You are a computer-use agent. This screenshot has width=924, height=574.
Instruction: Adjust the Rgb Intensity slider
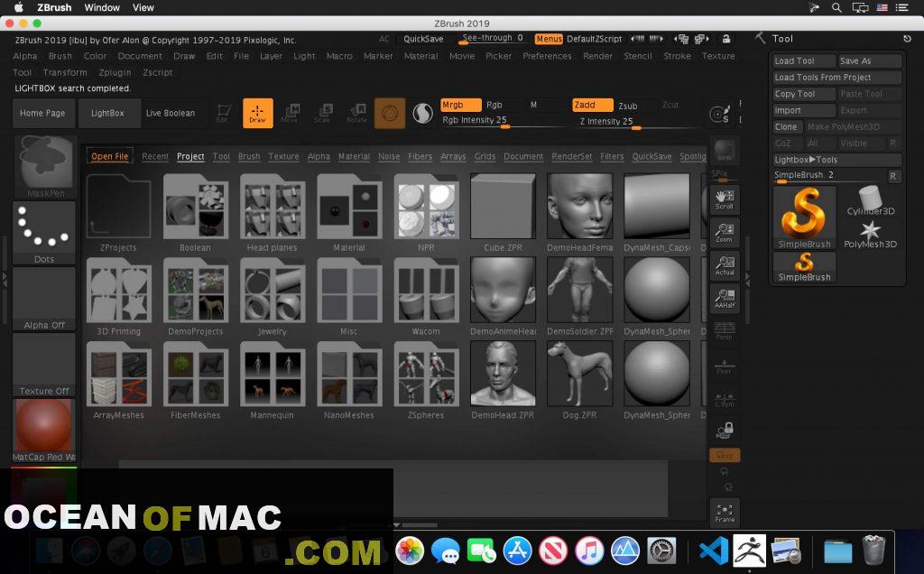504,121
